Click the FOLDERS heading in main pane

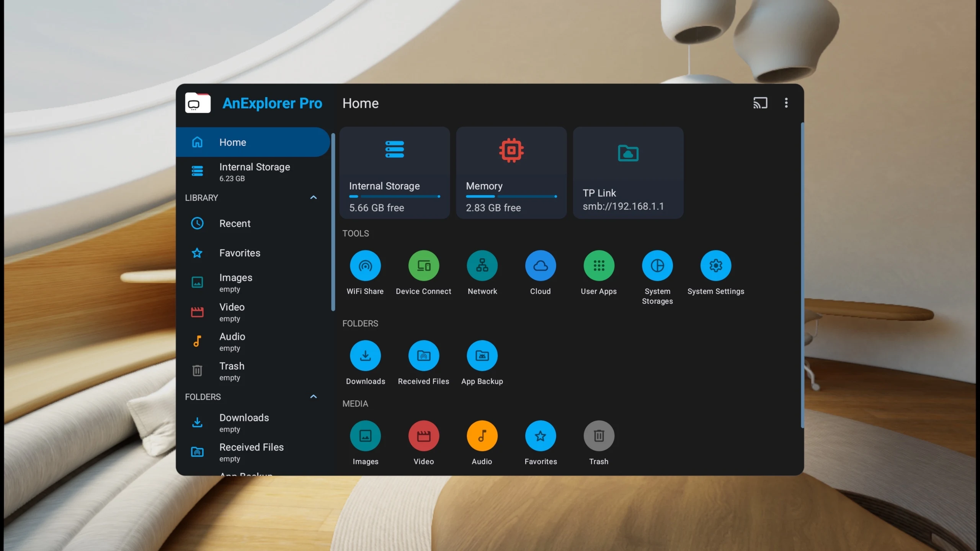[x=360, y=323]
